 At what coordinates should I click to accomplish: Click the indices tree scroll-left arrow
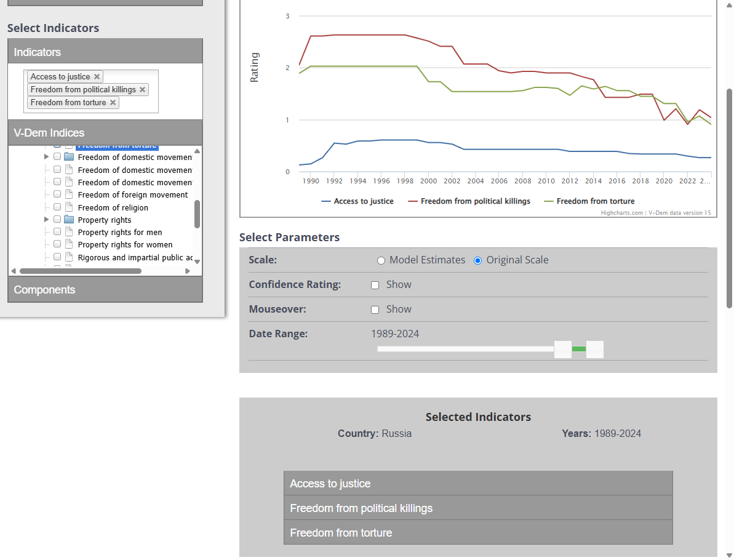[14, 271]
